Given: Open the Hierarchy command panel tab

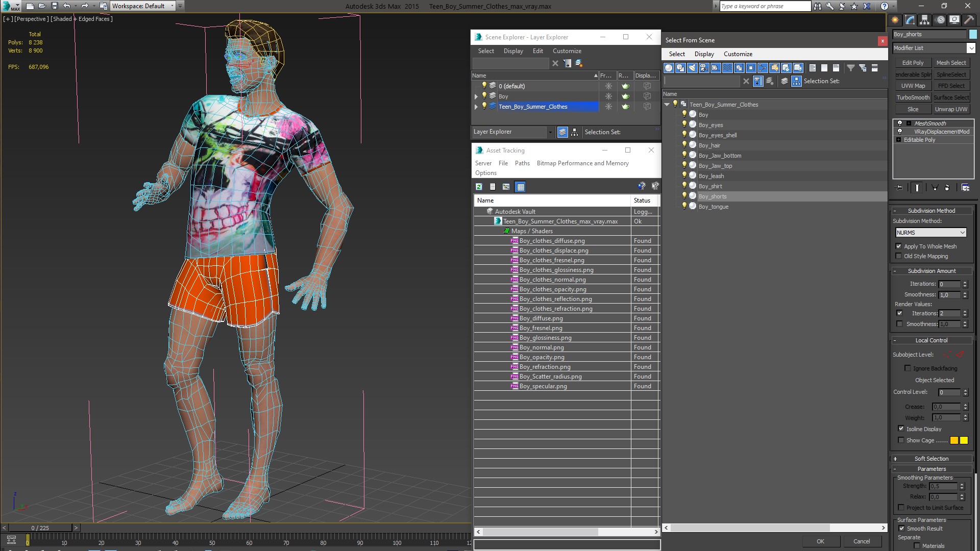Looking at the screenshot, I should 924,20.
